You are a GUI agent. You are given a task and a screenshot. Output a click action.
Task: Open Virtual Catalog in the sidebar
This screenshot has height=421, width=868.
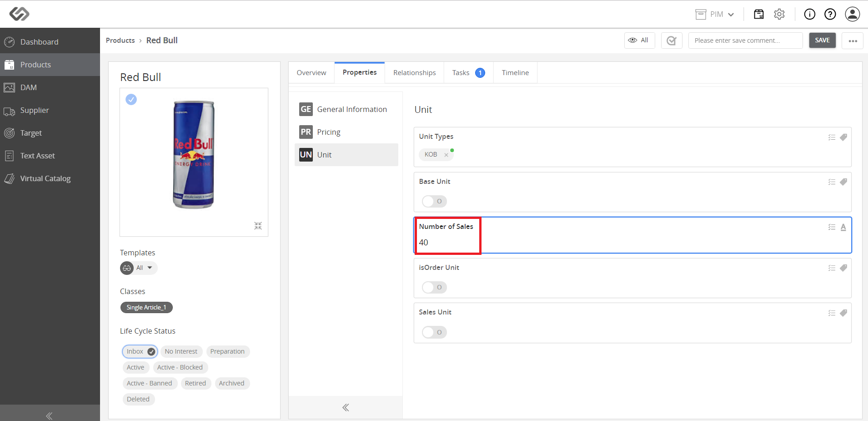click(x=50, y=178)
